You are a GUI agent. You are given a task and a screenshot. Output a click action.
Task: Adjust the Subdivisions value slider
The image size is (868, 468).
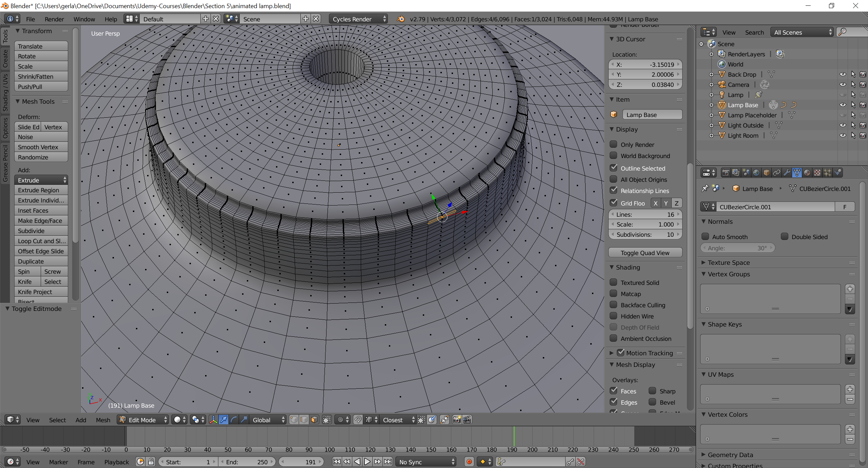tap(645, 234)
